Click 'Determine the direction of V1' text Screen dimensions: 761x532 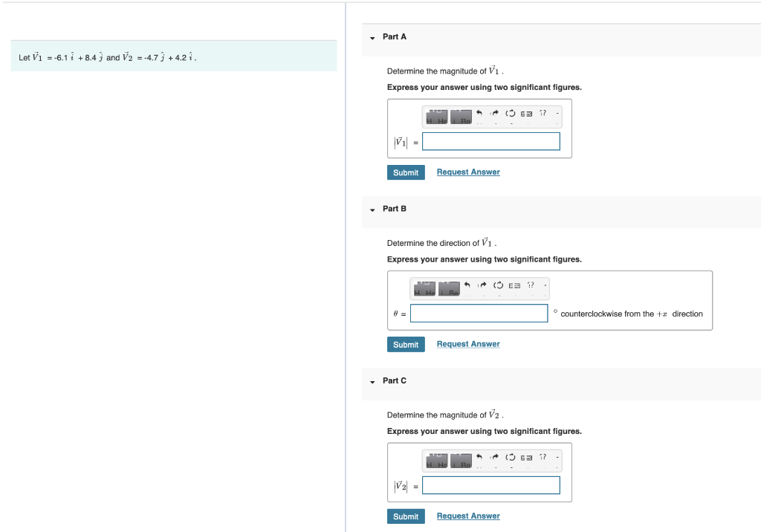tap(441, 243)
